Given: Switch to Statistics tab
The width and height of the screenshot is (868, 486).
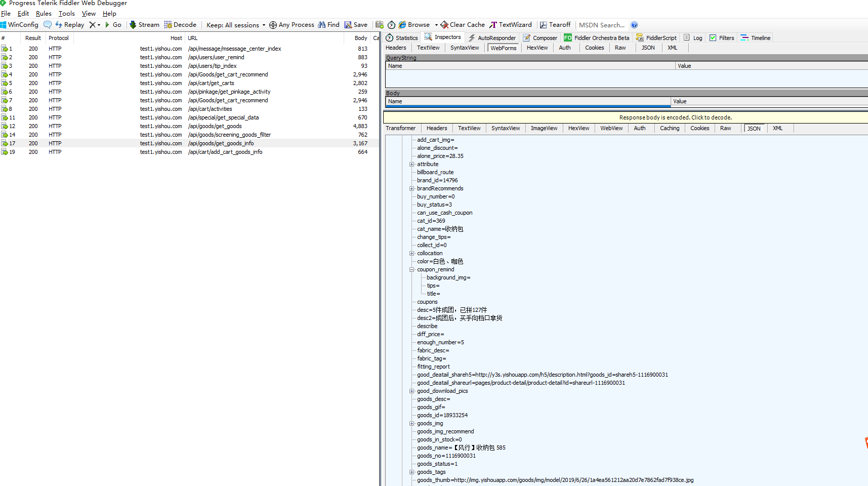Looking at the screenshot, I should point(402,38).
